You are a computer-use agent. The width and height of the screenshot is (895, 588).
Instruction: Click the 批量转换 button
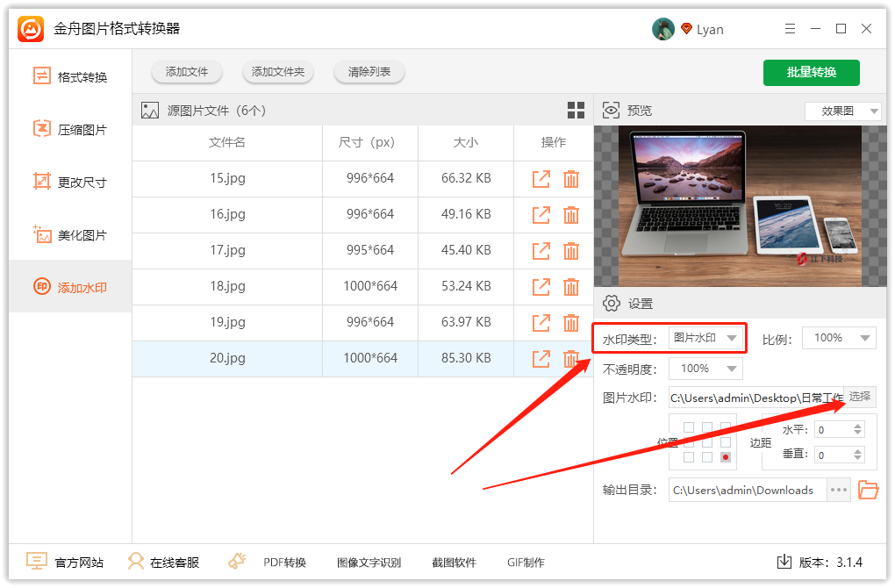pos(811,72)
